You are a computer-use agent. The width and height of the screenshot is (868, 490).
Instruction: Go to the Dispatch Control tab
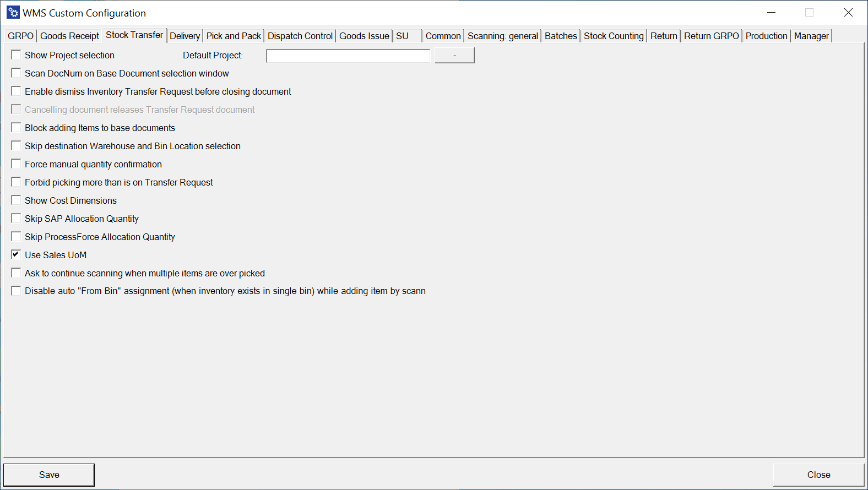[x=300, y=36]
